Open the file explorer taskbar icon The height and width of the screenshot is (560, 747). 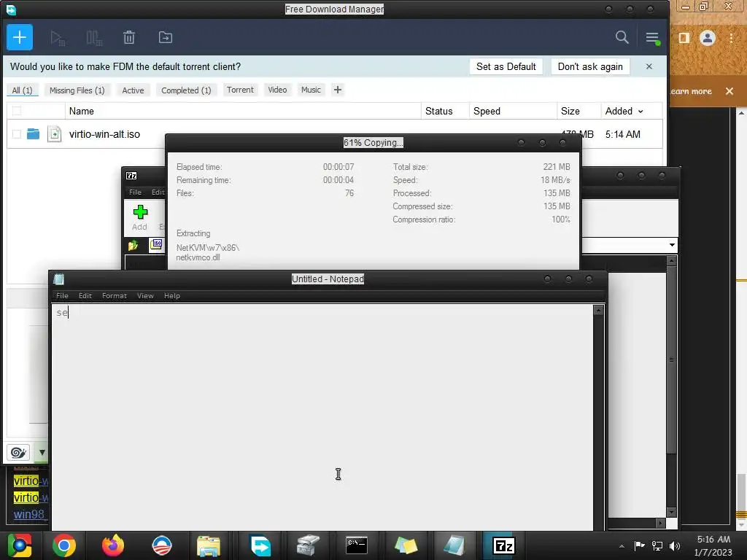coord(209,545)
